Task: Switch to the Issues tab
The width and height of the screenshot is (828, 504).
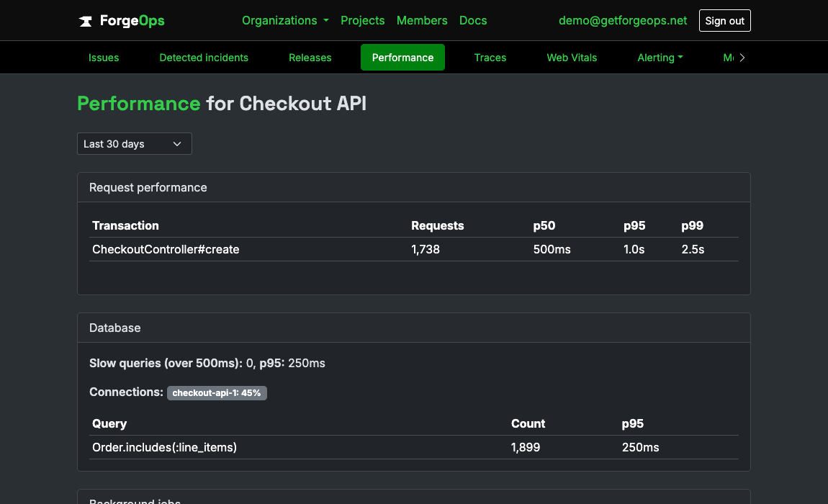Action: [x=104, y=58]
